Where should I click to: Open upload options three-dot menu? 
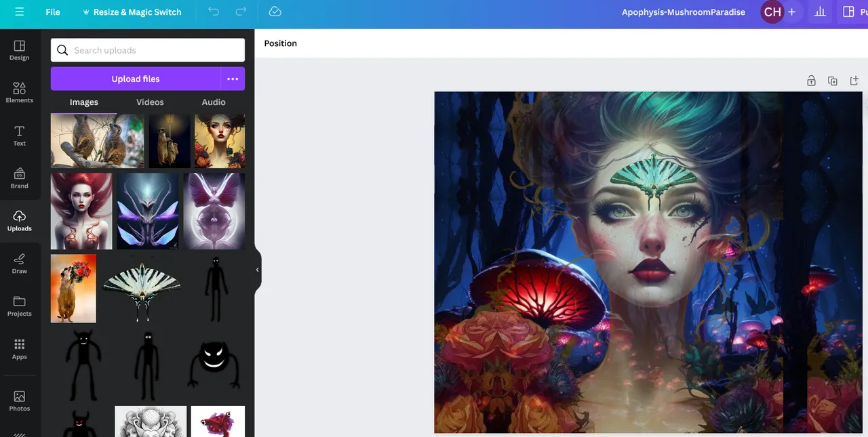[x=233, y=79]
